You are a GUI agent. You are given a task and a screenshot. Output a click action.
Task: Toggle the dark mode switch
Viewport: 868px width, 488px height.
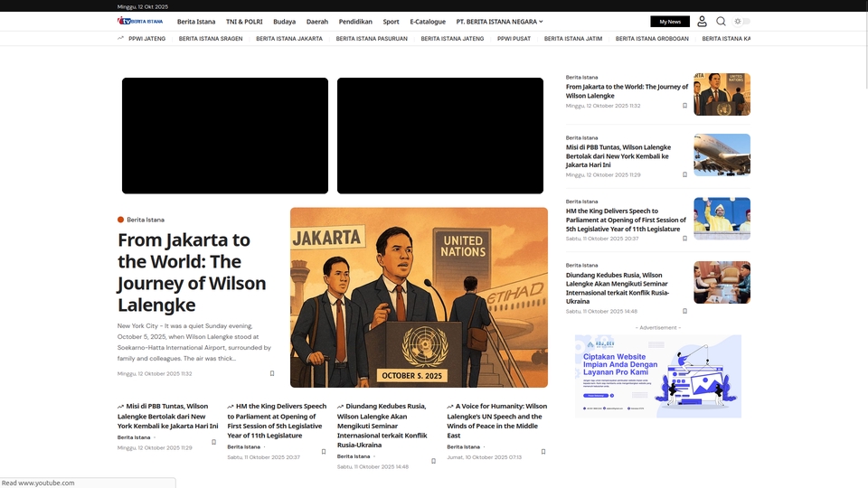(x=742, y=22)
